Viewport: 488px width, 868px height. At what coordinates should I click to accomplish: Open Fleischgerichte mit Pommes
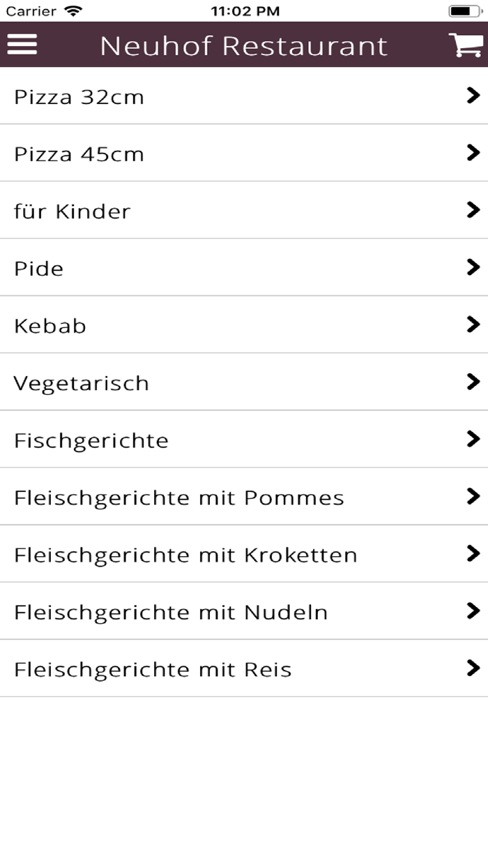pos(244,497)
